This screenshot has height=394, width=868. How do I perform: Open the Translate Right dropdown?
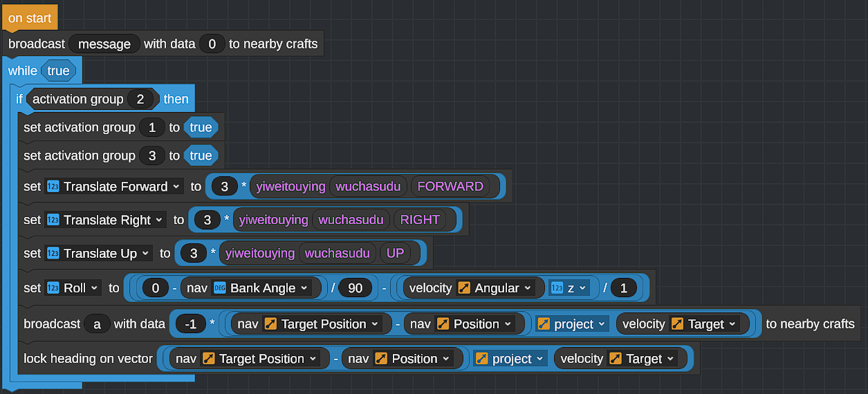pyautogui.click(x=107, y=220)
